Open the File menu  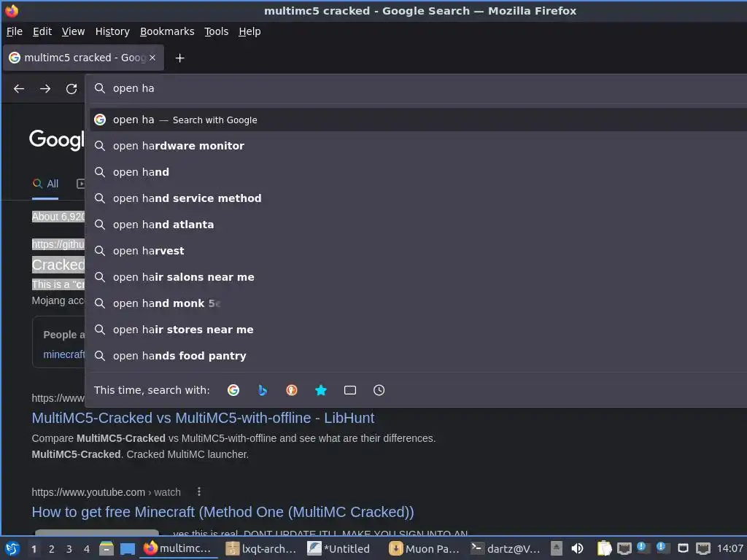point(15,31)
